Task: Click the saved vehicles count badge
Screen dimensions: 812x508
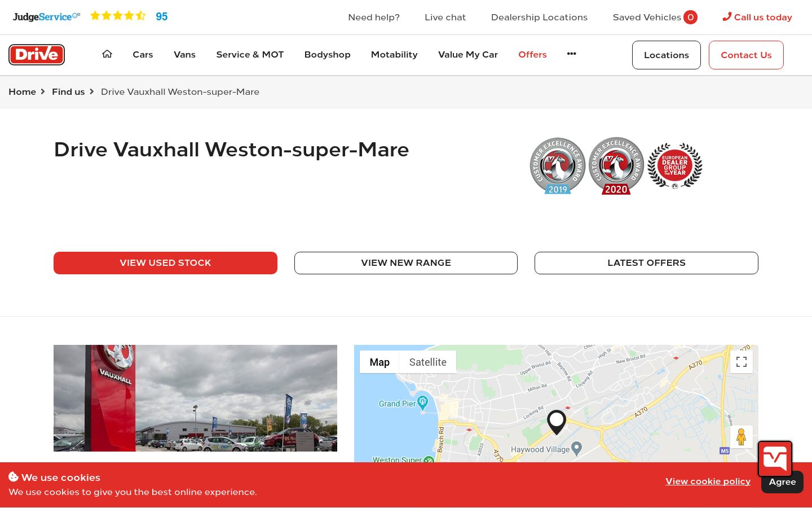Action: (x=690, y=17)
